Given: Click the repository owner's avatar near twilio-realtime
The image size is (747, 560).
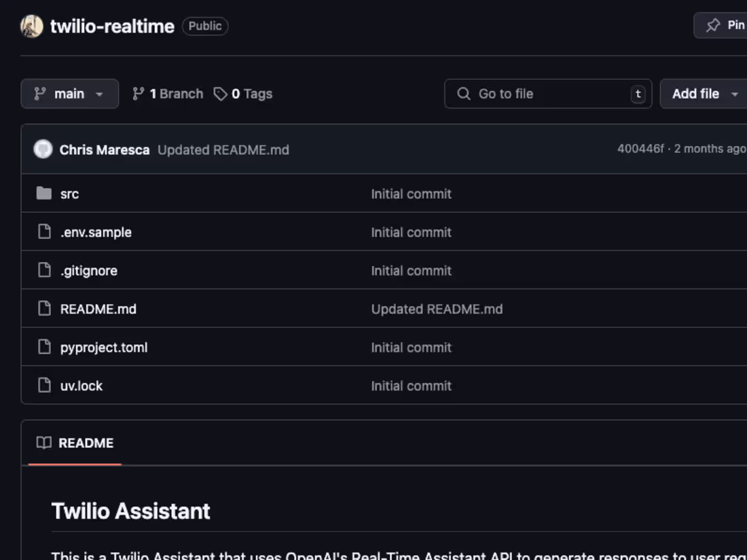Looking at the screenshot, I should (x=32, y=26).
